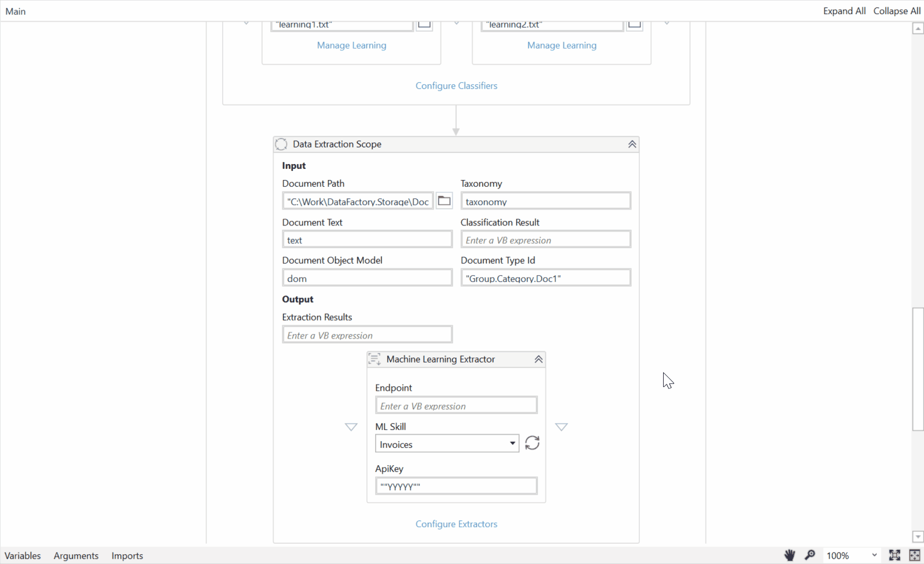Image resolution: width=924 pixels, height=564 pixels.
Task: Click the overview navigator icon in status bar
Action: pyautogui.click(x=914, y=555)
